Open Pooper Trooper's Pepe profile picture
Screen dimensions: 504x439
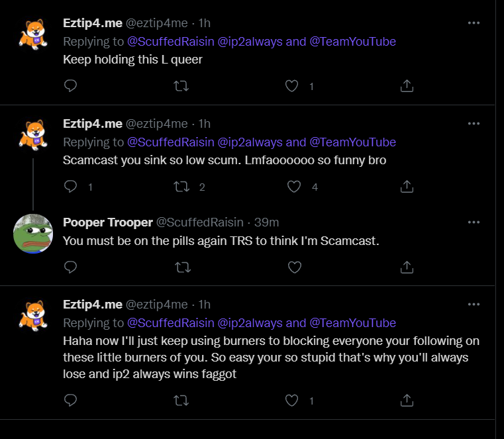click(33, 234)
